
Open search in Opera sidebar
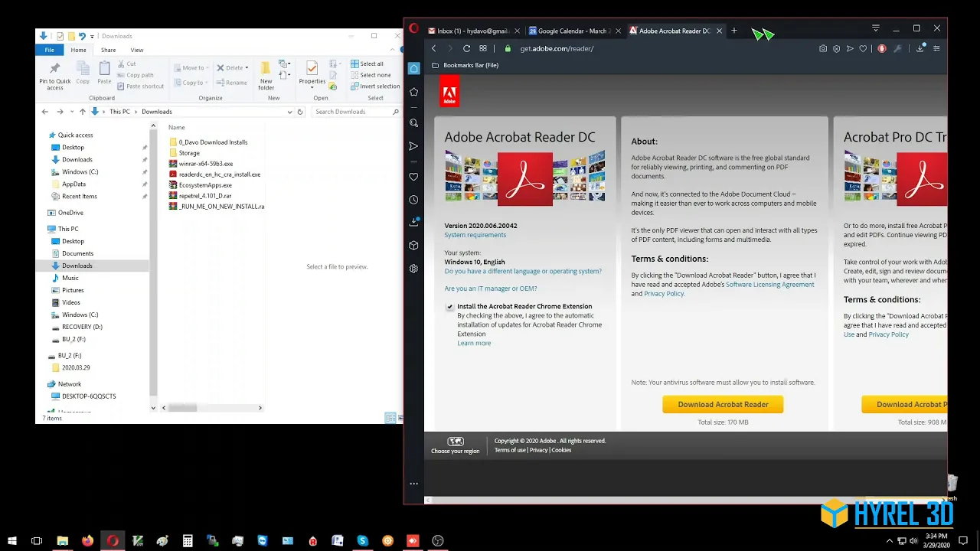413,122
